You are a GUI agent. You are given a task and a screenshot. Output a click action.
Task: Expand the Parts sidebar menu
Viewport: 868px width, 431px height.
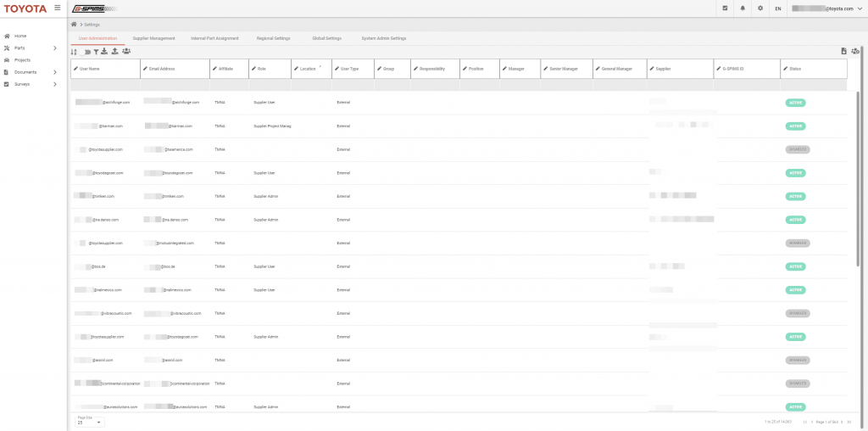55,48
